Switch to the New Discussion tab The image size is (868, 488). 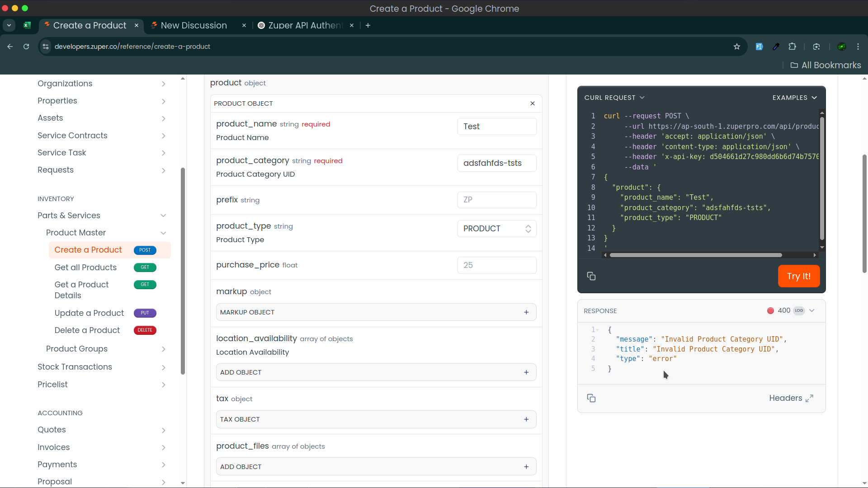click(x=194, y=25)
